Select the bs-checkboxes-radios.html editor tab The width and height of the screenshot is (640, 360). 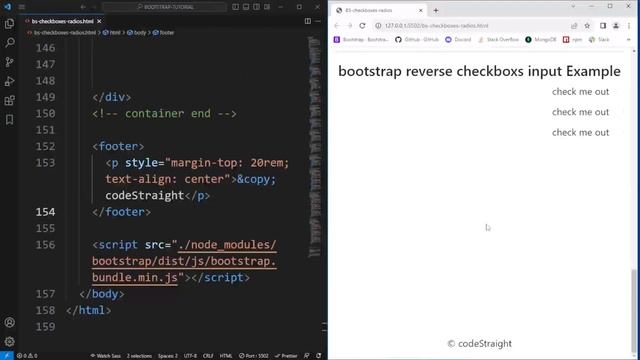[63, 21]
